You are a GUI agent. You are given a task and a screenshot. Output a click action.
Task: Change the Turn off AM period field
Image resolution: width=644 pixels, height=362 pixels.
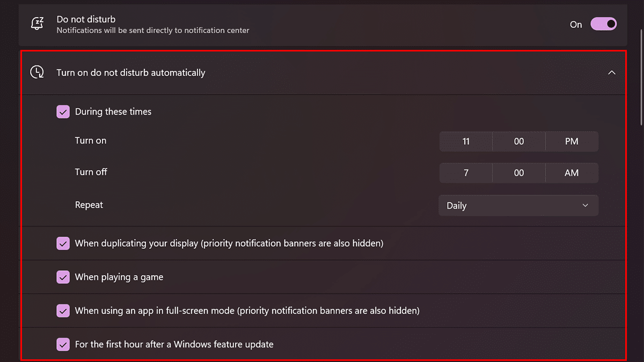[x=572, y=173]
